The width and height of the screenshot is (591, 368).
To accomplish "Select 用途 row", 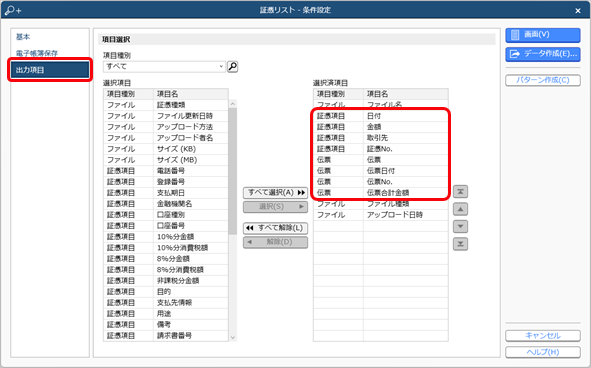I will 166,313.
